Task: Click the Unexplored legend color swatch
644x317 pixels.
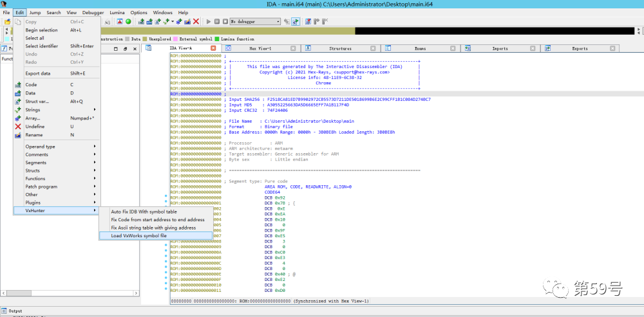Action: tap(145, 39)
